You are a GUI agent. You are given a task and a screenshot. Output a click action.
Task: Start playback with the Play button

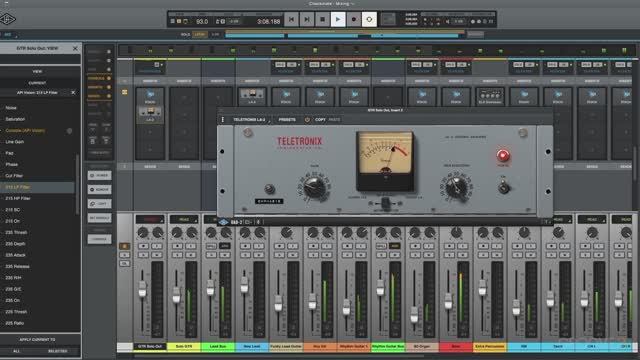coord(338,19)
